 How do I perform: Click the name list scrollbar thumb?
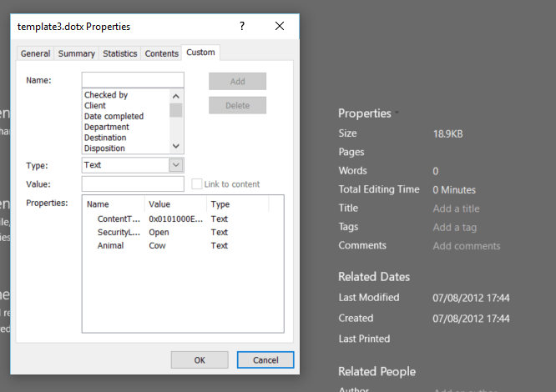[x=176, y=110]
